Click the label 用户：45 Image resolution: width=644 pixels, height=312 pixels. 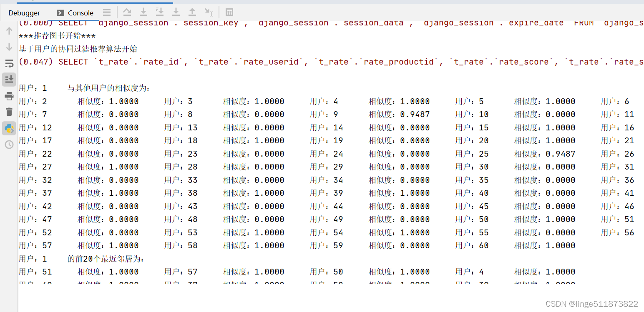point(472,206)
